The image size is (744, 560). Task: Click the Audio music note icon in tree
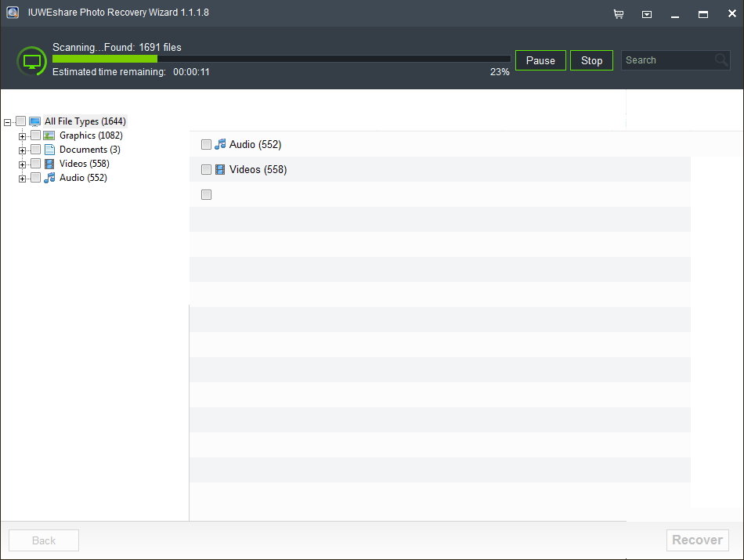49,178
